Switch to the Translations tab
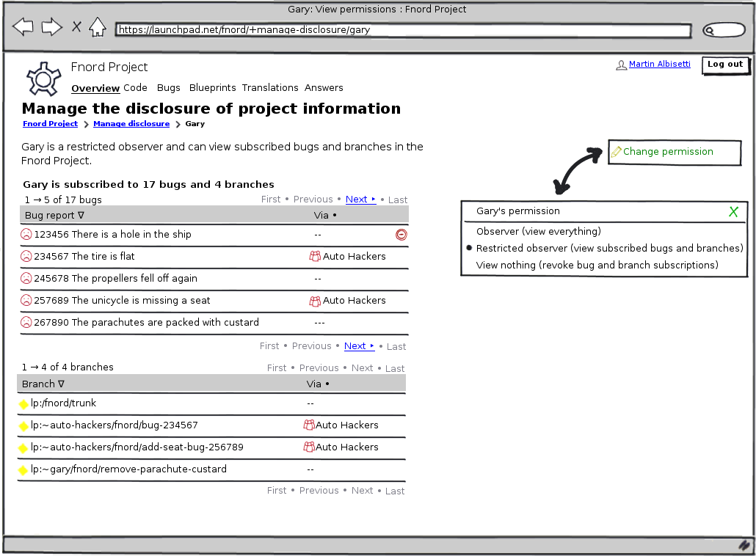The height and width of the screenshot is (556, 756). [270, 88]
